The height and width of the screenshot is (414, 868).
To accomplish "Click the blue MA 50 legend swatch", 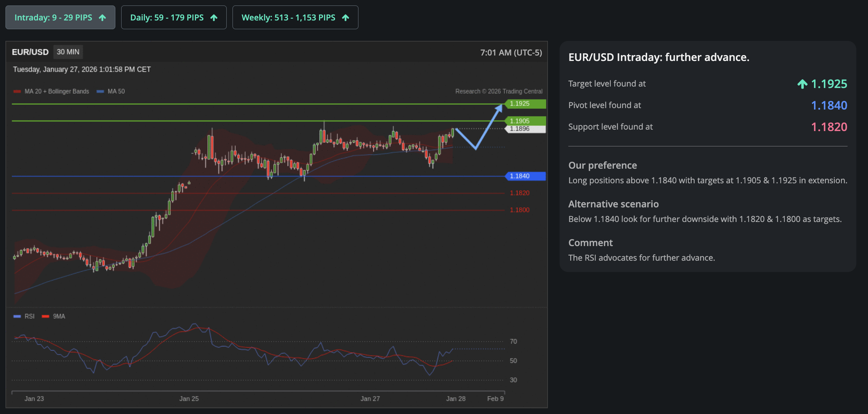I will pyautogui.click(x=100, y=91).
